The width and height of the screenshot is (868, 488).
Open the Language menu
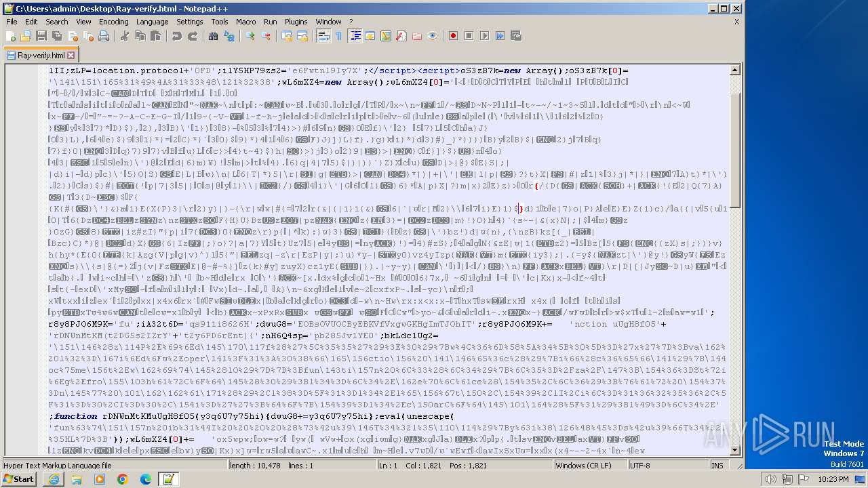pyautogui.click(x=152, y=22)
